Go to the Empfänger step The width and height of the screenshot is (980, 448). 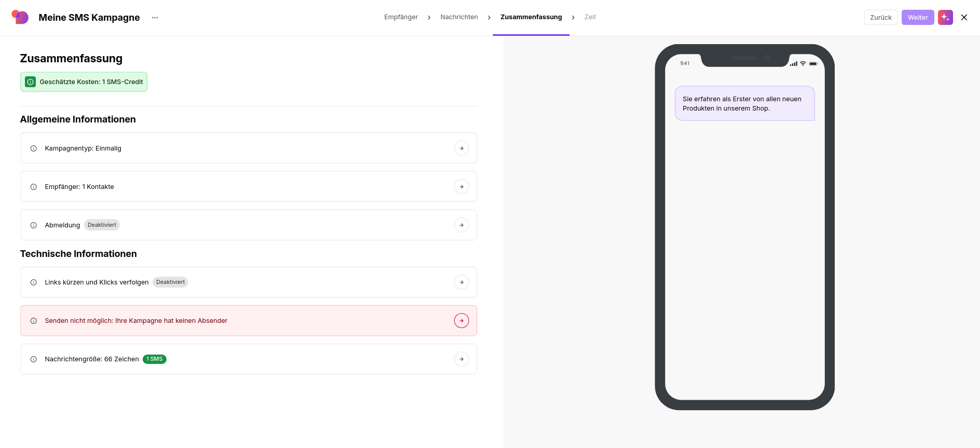click(401, 17)
